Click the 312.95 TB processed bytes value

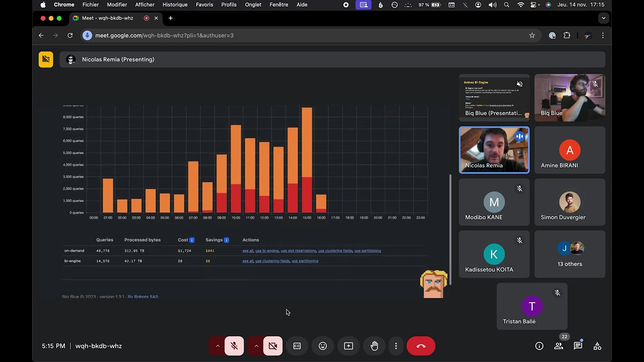point(134,250)
